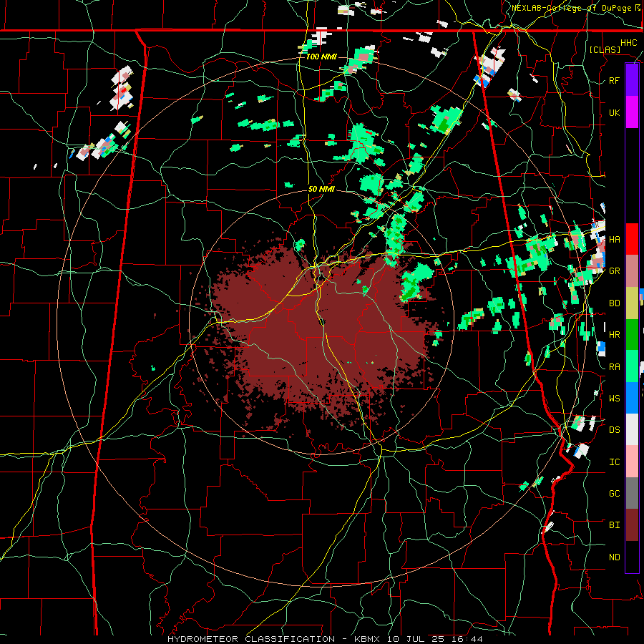Click the yellow BD legend swatch
Screen dimensions: 644x644
pyautogui.click(x=632, y=303)
